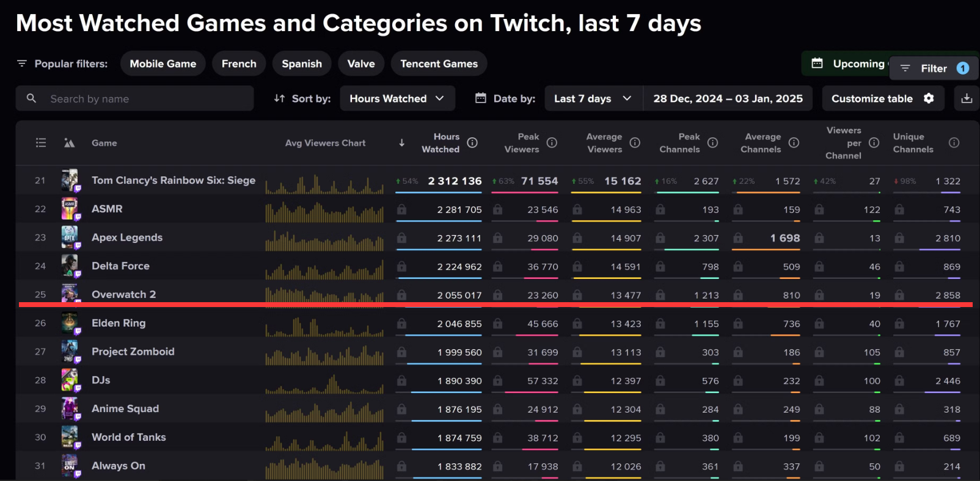Click the Hours Watched info icon

point(472,143)
